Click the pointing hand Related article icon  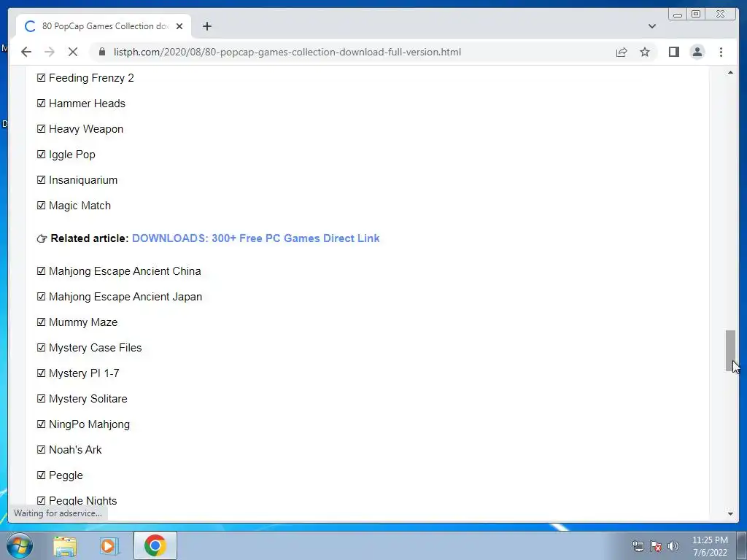(x=42, y=238)
